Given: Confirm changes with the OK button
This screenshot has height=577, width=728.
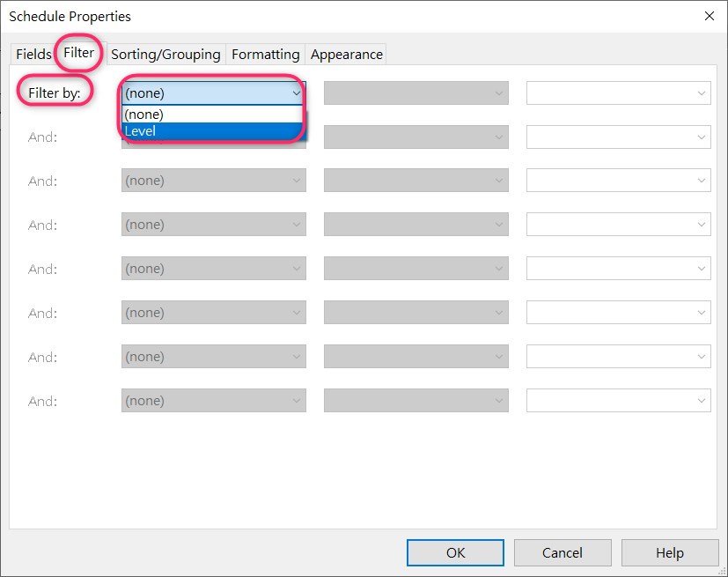Looking at the screenshot, I should click(454, 552).
